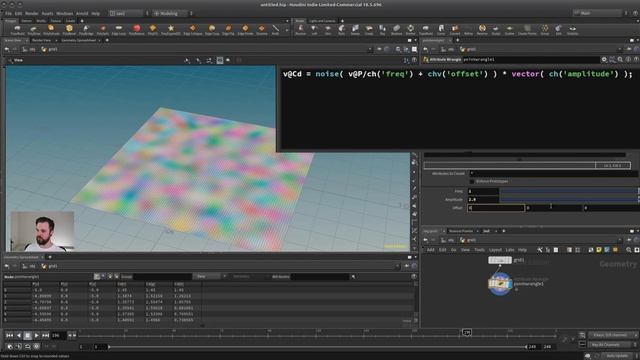Select the Edge Flip shelf tool
Image resolution: width=640 pixels, height=360 pixels.
229,29
